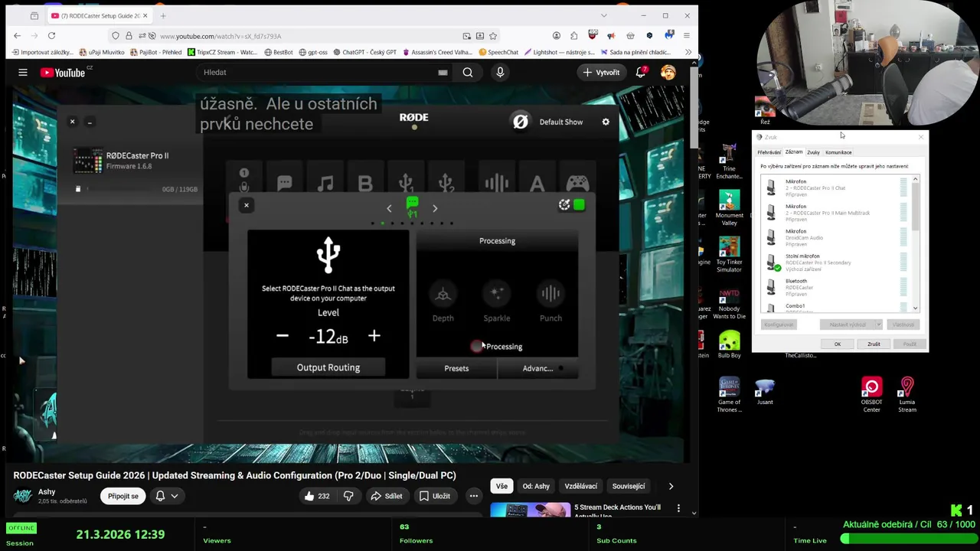This screenshot has width=980, height=551.
Task: Open the ChatGPT - Český GPT bookmark
Action: (364, 52)
